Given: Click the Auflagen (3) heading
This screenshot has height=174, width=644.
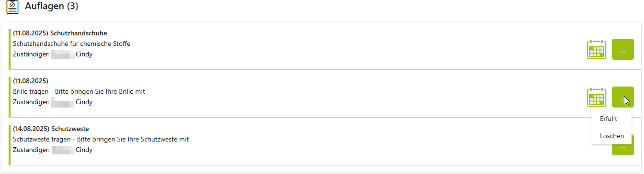Looking at the screenshot, I should pyautogui.click(x=52, y=6).
